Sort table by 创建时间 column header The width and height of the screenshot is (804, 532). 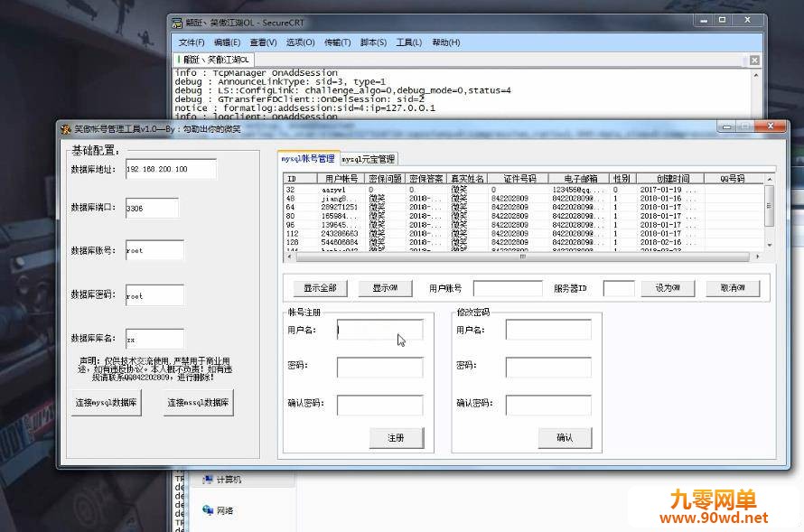pyautogui.click(x=670, y=179)
